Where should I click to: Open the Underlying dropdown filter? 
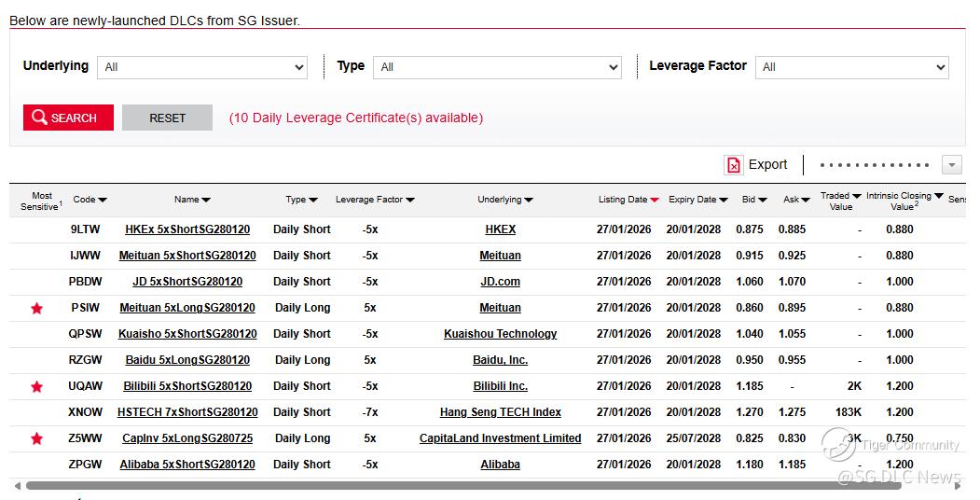click(x=203, y=67)
